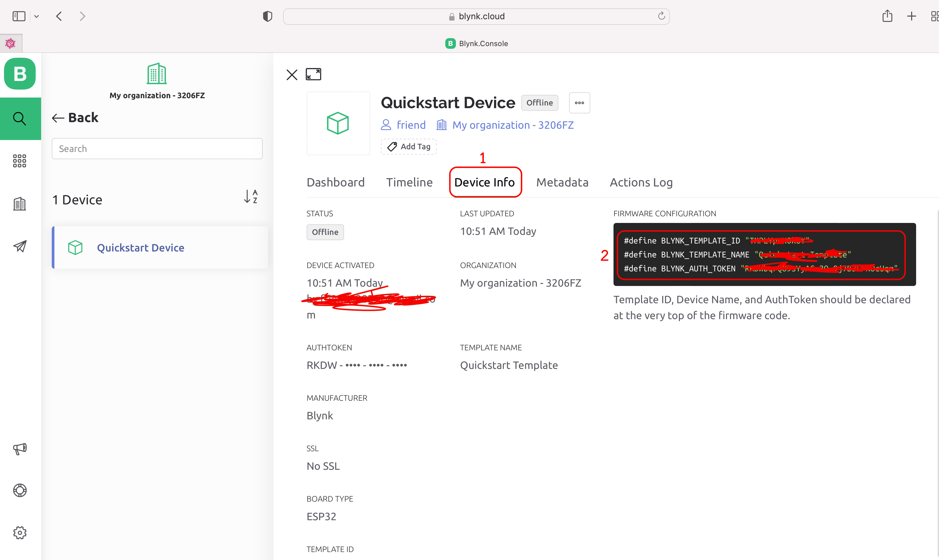Click the firmware configuration code block
This screenshot has width=939, height=560.
point(764,254)
